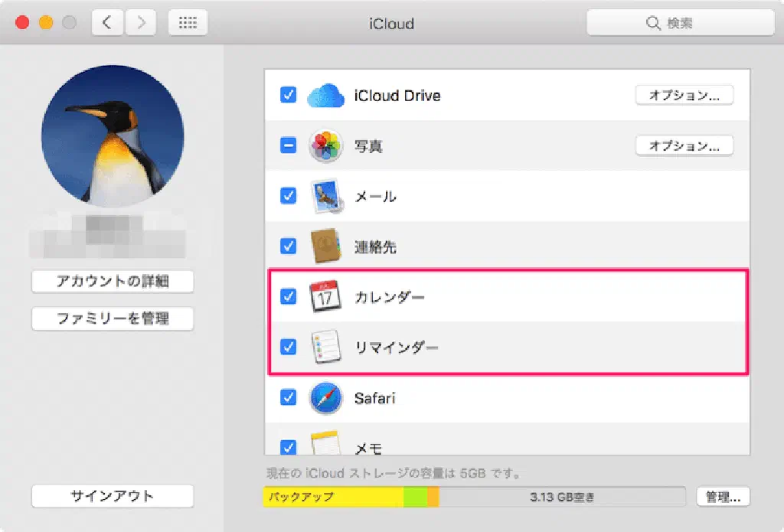
Task: Click the Calendar (カレンダー) icon
Action: pyautogui.click(x=326, y=297)
